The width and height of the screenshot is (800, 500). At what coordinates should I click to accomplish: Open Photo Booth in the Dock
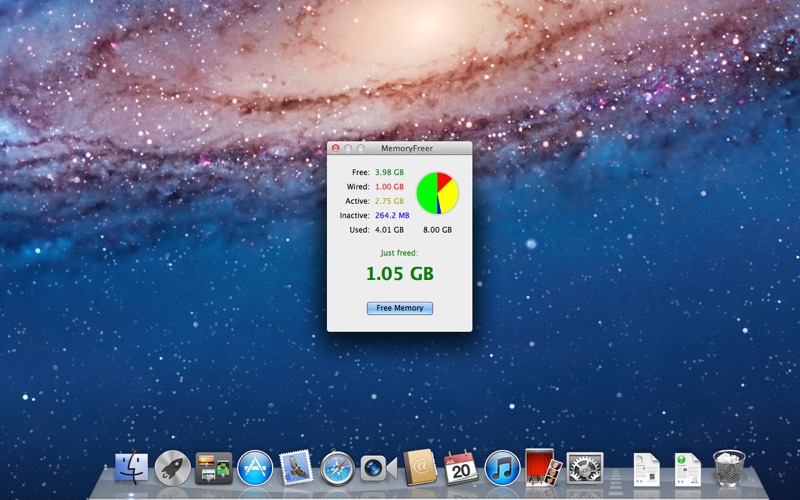click(543, 467)
